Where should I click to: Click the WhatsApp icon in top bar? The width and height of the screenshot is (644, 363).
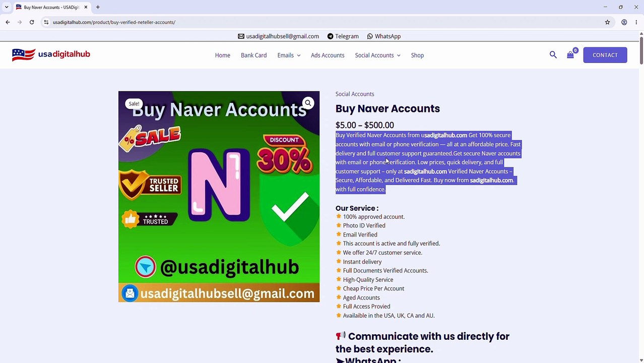pyautogui.click(x=370, y=36)
